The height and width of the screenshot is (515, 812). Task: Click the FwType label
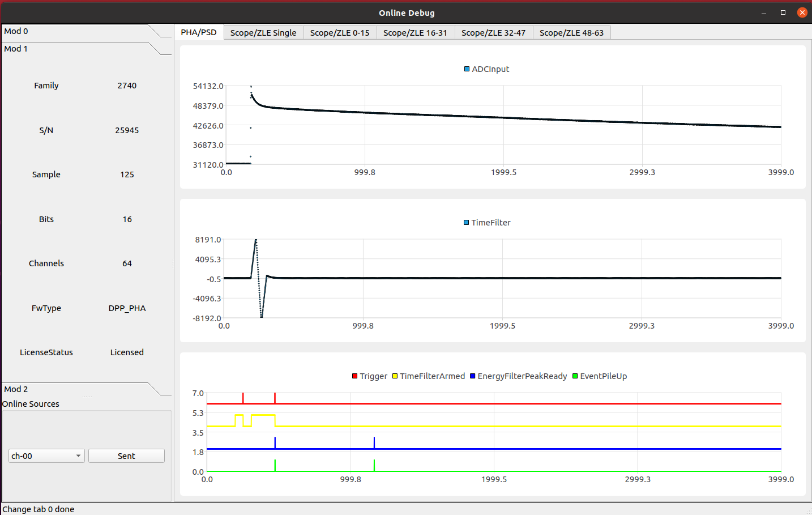(x=46, y=308)
